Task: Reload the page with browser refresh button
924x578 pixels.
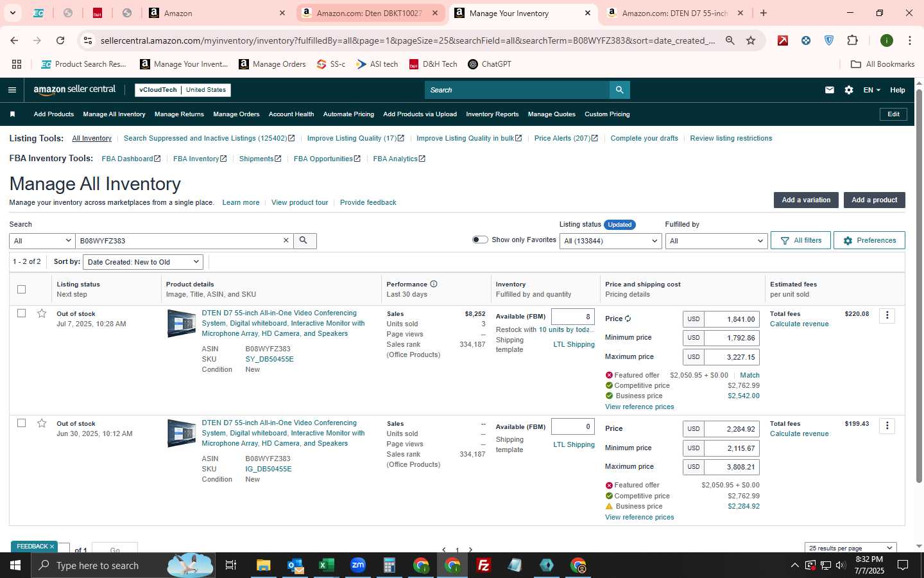Action: coord(60,40)
